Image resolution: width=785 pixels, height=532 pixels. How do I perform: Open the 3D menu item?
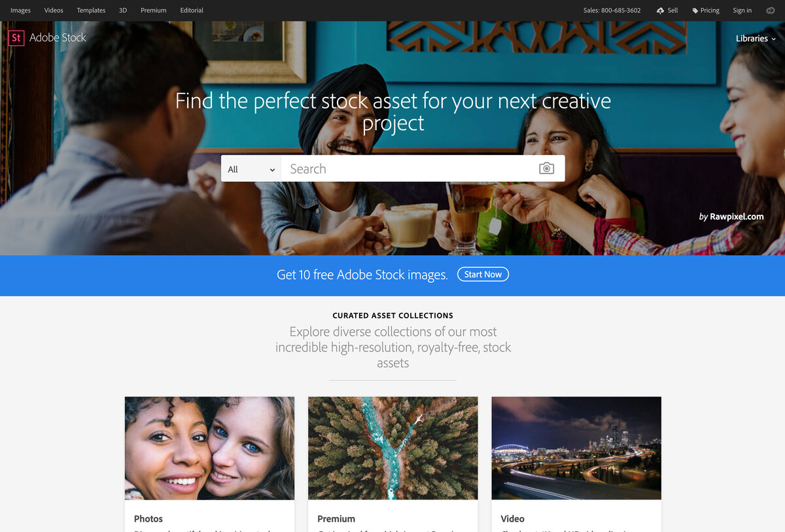(x=123, y=10)
